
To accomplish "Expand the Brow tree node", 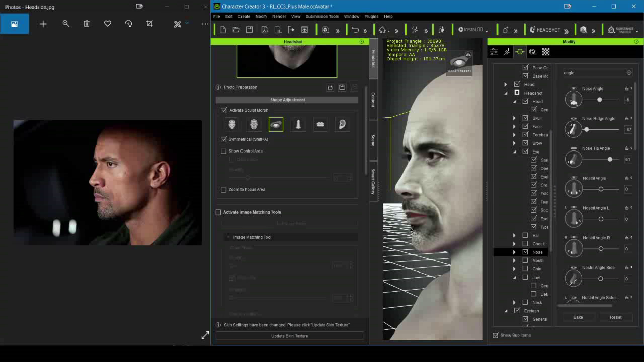I will coord(514,143).
